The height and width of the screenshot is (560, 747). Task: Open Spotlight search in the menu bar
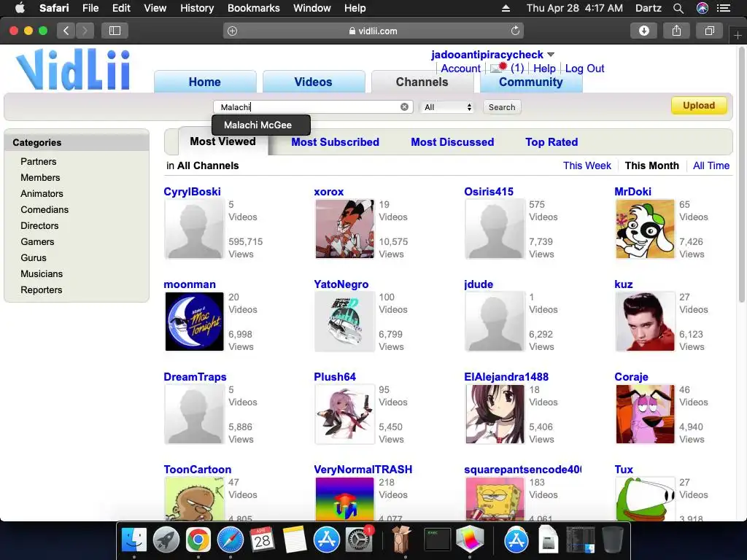[x=678, y=8]
